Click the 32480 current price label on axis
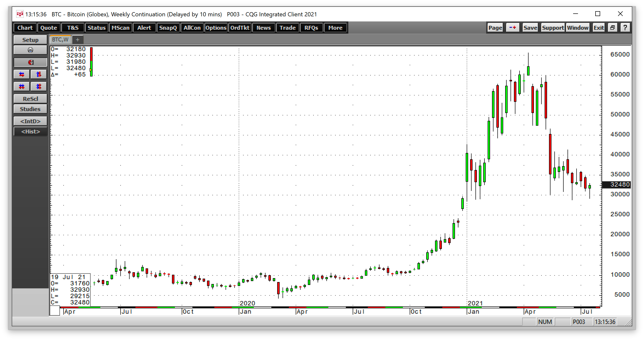The width and height of the screenshot is (644, 340). (616, 185)
